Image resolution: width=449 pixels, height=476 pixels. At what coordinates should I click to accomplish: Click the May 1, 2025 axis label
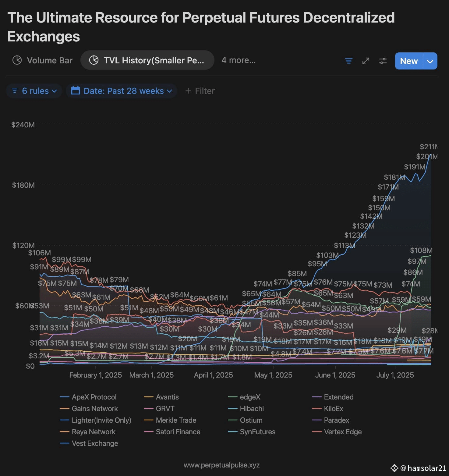(273, 375)
